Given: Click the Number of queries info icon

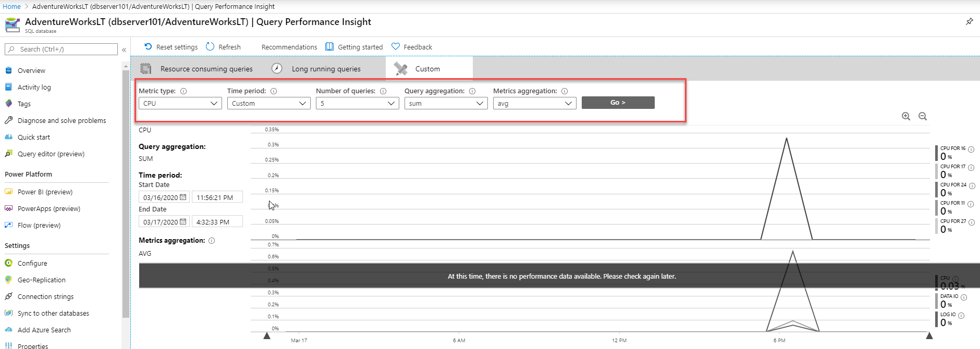Looking at the screenshot, I should point(383,91).
